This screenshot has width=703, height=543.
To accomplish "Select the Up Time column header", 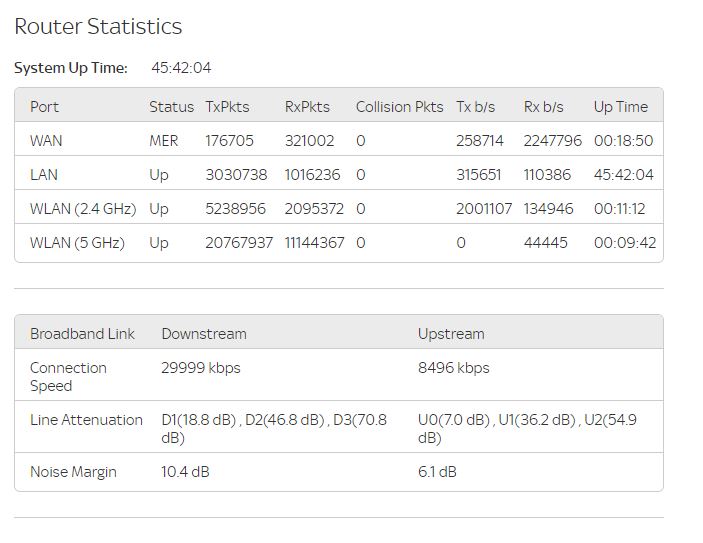I will pos(620,107).
